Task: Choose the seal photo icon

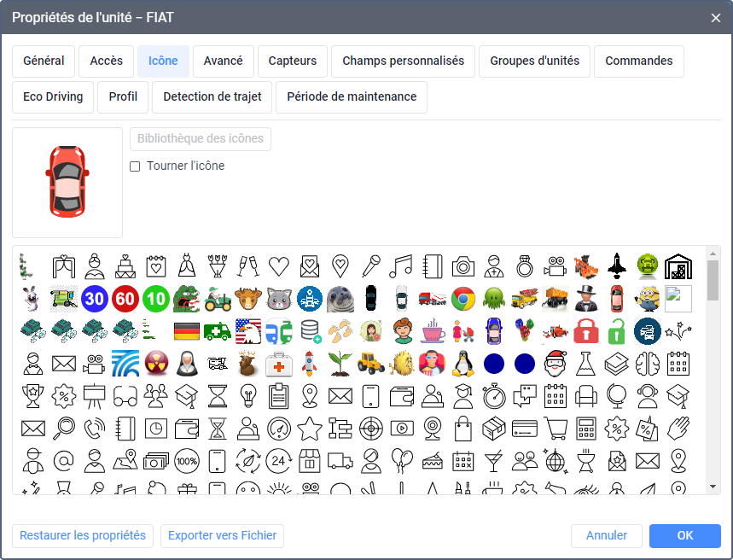Action: click(340, 299)
